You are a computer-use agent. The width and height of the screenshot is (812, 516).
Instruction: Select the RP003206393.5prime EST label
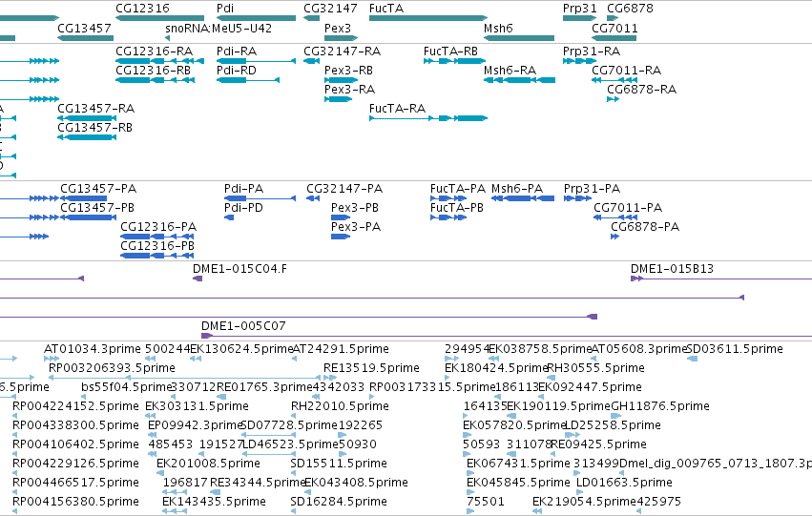pyautogui.click(x=112, y=368)
